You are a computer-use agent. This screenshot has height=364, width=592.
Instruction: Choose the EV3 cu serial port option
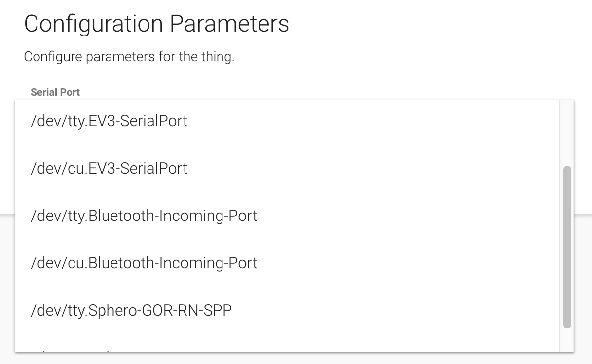pos(109,169)
